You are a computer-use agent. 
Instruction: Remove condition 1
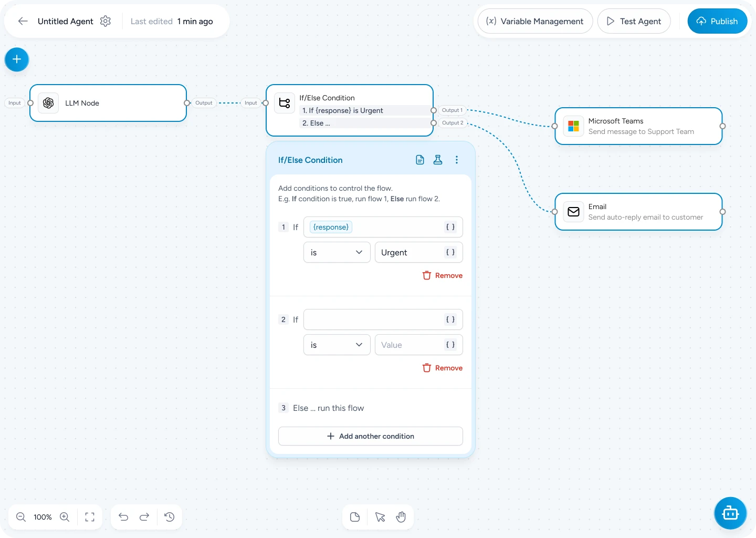(x=443, y=275)
